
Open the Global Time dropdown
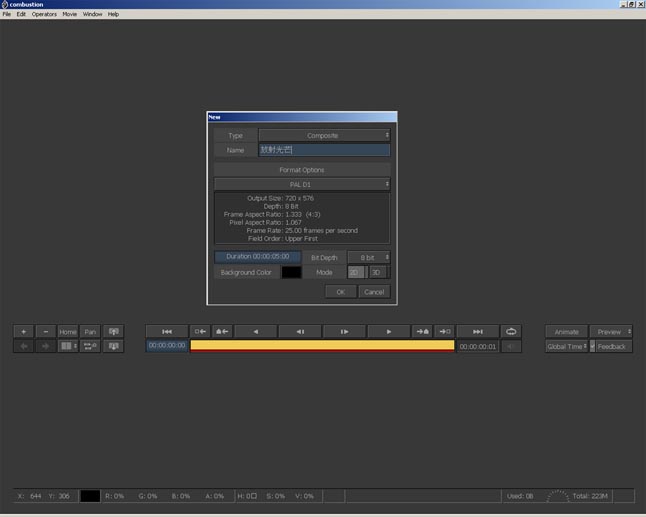[x=566, y=346]
